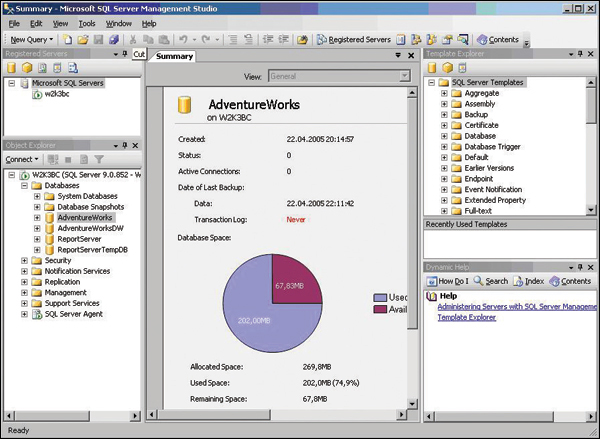The image size is (600, 439).
Task: Select AdventureWorksDW database in tree
Action: coord(90,228)
